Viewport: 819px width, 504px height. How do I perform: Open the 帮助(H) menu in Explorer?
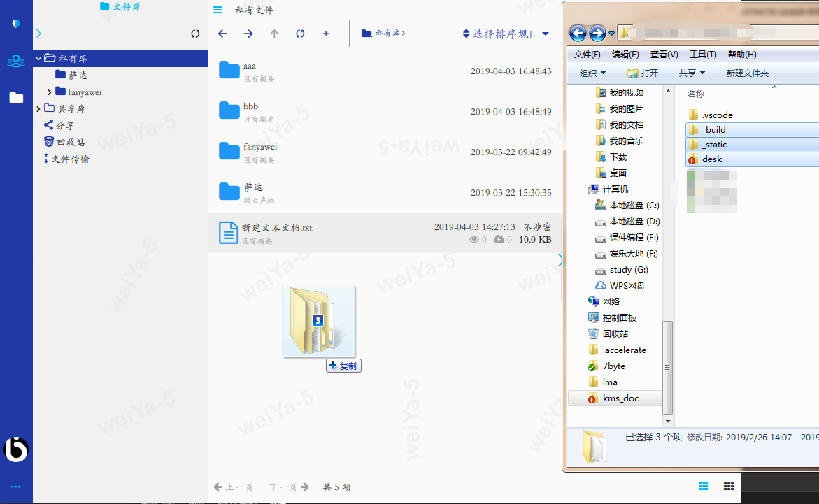(741, 55)
